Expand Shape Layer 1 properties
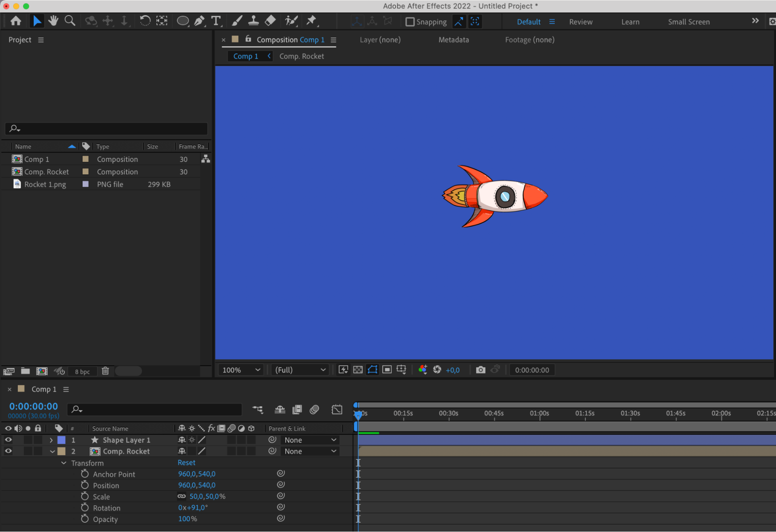 [51, 440]
